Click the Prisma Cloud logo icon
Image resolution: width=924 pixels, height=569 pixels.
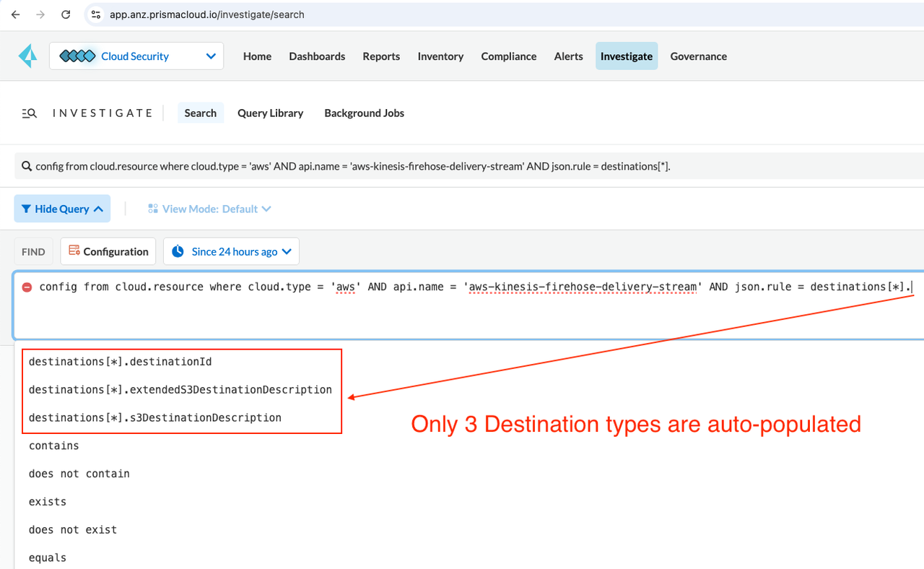point(27,56)
